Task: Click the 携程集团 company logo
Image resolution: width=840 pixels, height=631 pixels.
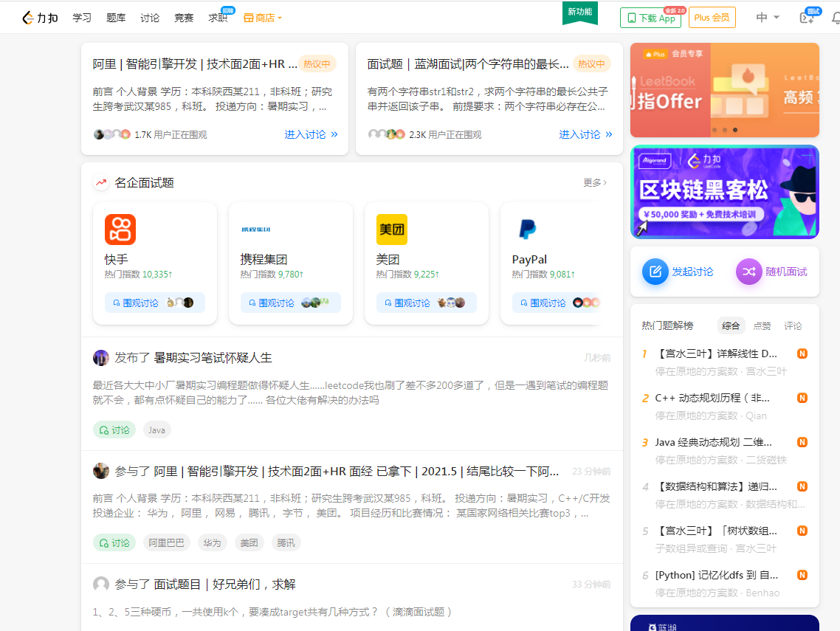Action: click(x=256, y=230)
